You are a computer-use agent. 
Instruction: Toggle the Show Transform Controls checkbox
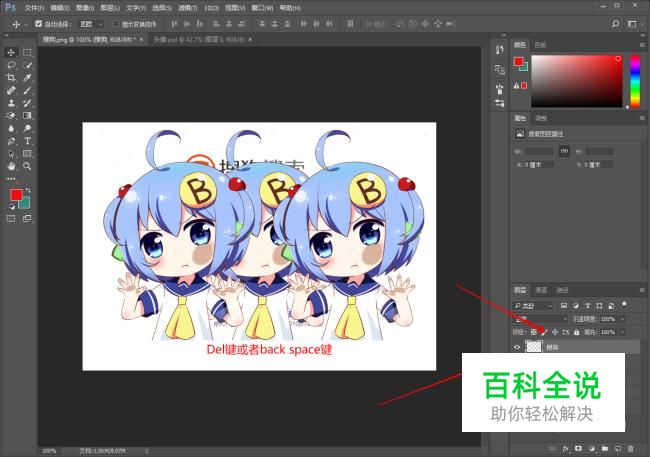(x=116, y=24)
